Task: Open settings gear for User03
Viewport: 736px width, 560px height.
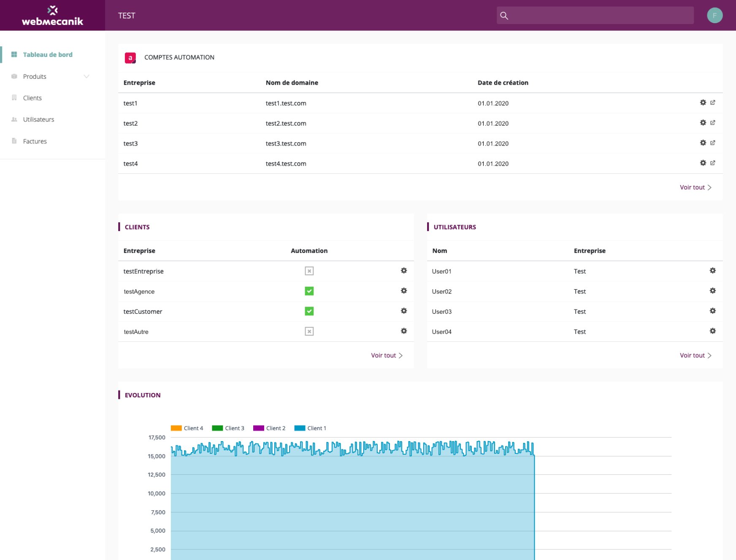Action: tap(713, 311)
